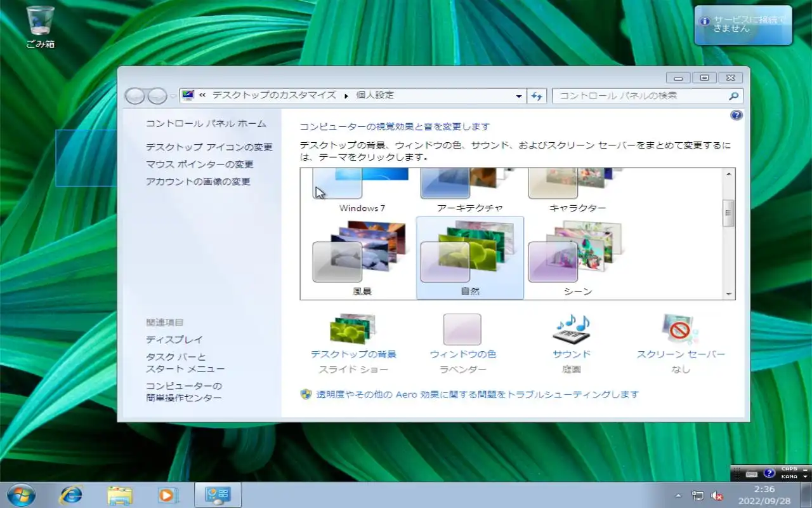Click the 関連項目 heading
Viewport: 812px width, 508px height.
[x=165, y=323]
